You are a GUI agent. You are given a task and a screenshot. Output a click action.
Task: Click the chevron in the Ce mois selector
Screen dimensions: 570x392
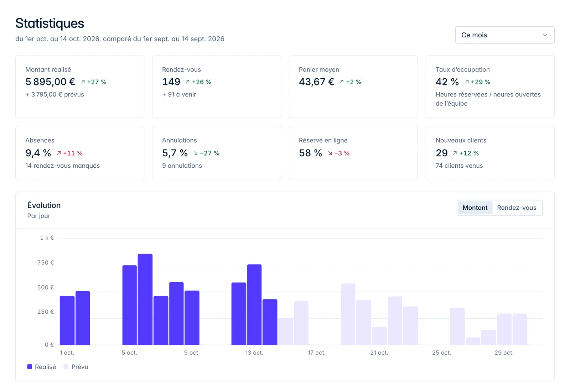point(545,35)
